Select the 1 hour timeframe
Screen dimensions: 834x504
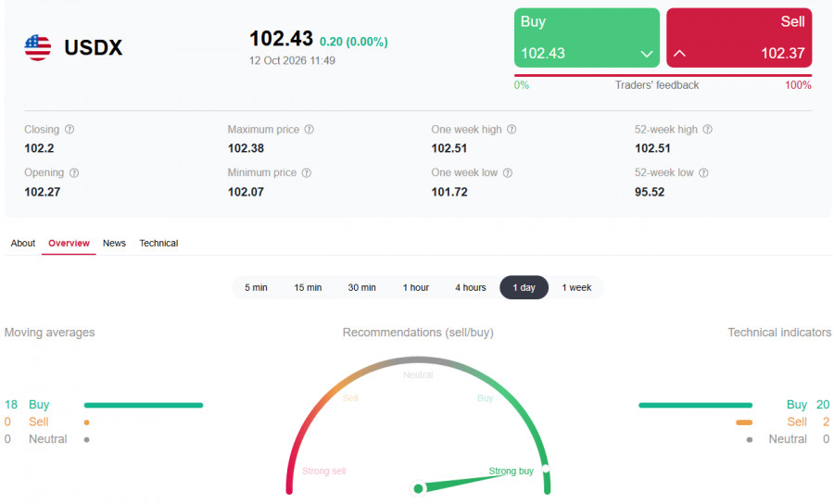[x=416, y=287]
